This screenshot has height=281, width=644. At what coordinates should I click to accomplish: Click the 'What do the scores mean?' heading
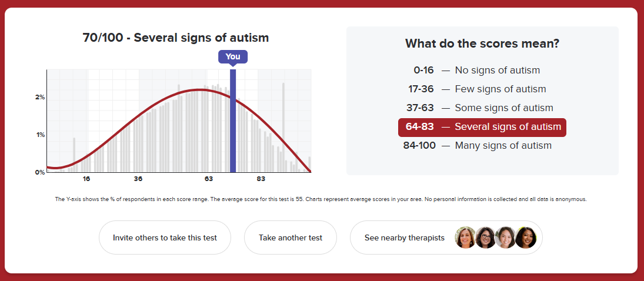[482, 44]
